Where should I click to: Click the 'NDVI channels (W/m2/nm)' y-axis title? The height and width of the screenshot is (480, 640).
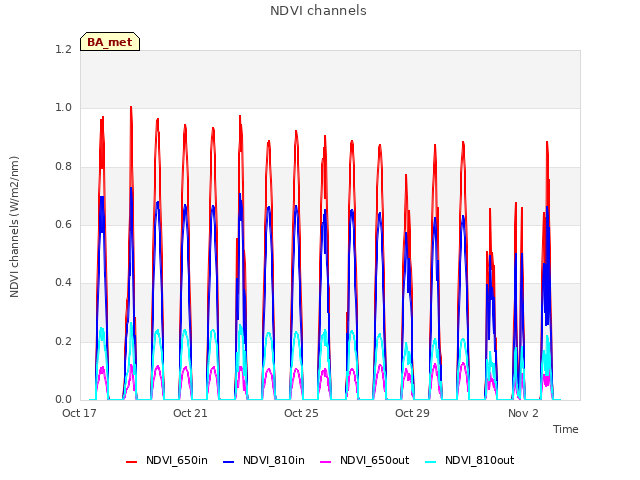coord(14,227)
